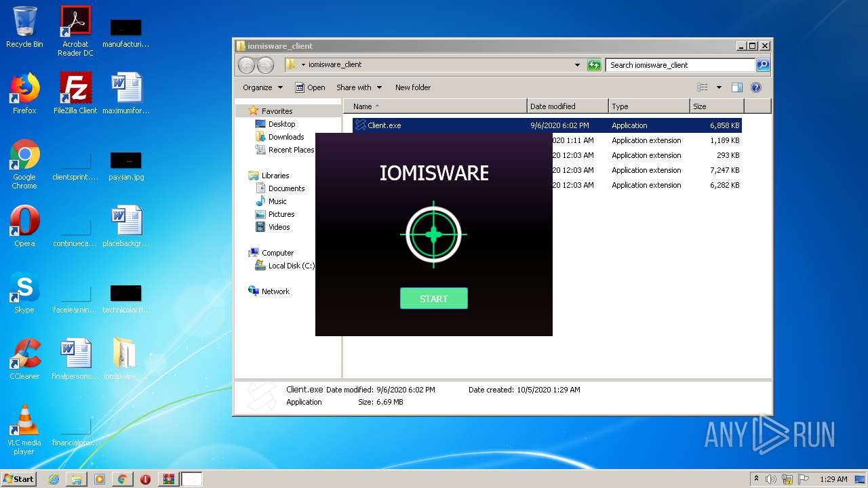Click the change view icon in Explorer
The width and height of the screenshot is (868, 488).
coord(703,87)
